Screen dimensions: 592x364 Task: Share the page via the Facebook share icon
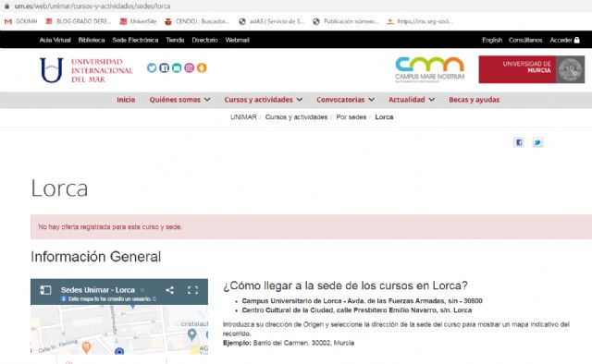pyautogui.click(x=519, y=142)
